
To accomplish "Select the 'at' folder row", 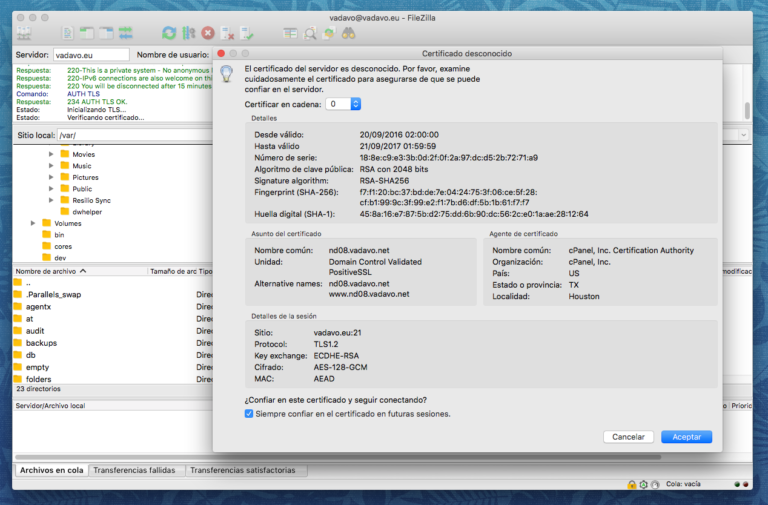I will pos(113,318).
